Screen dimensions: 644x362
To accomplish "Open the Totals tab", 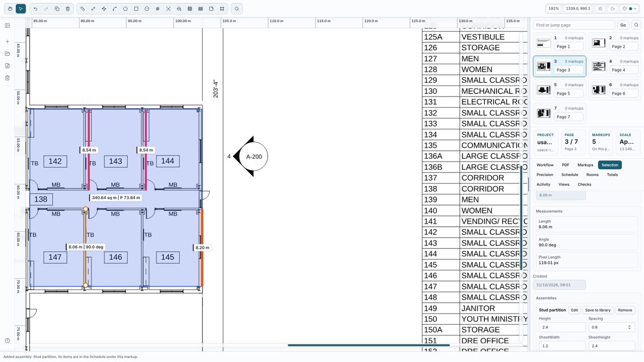I will click(612, 174).
